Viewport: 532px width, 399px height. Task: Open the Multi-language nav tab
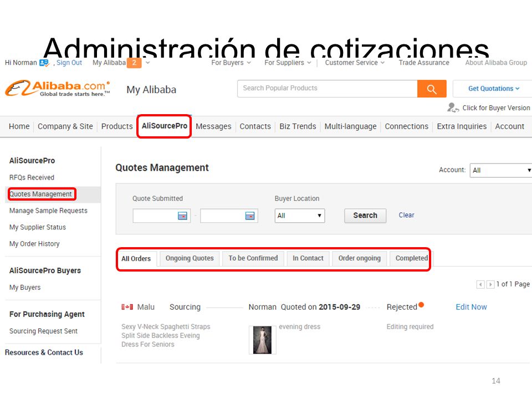(350, 126)
